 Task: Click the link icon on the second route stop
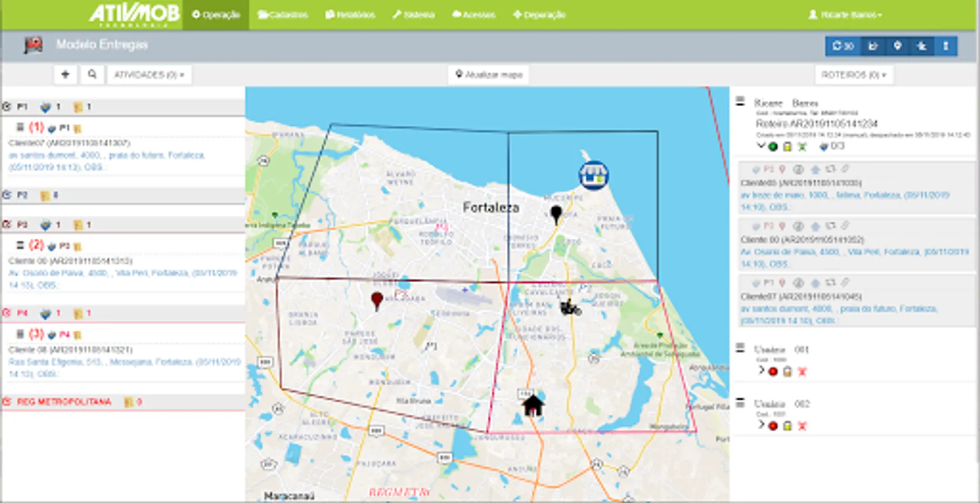pos(845,226)
